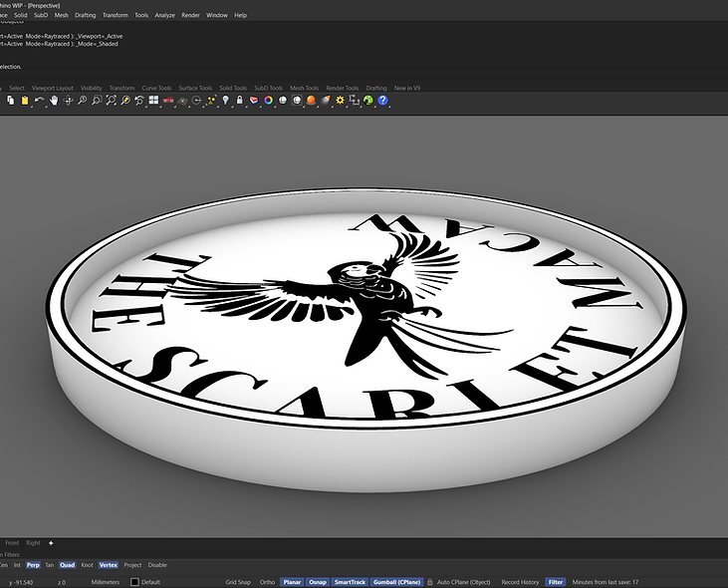Click the yellow Paste clipboard icon
The height and width of the screenshot is (588, 728).
tap(25, 100)
